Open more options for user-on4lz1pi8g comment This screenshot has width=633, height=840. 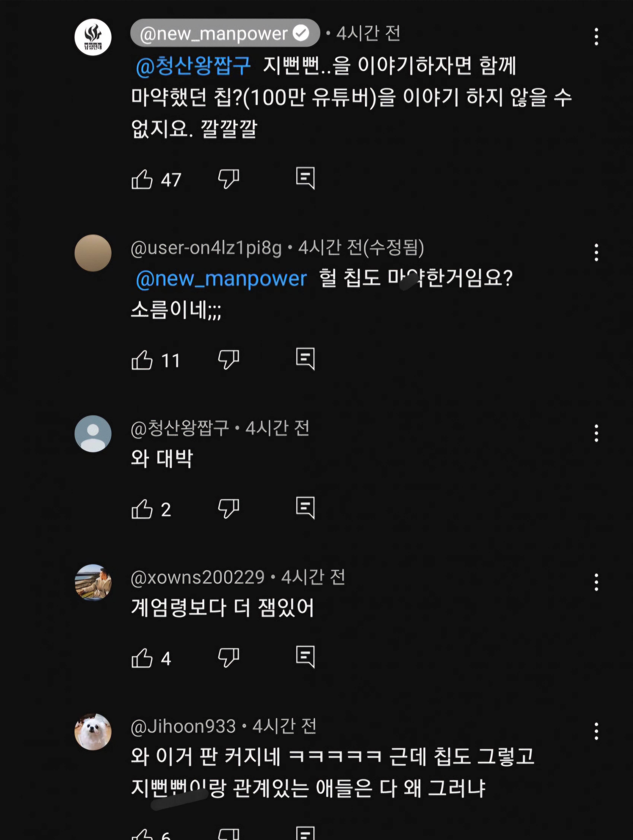[x=596, y=252]
